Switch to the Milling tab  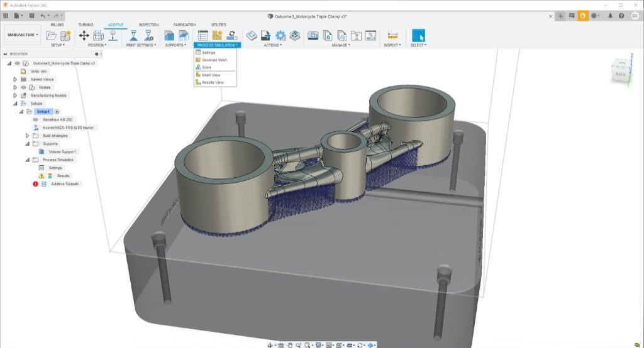(x=57, y=25)
